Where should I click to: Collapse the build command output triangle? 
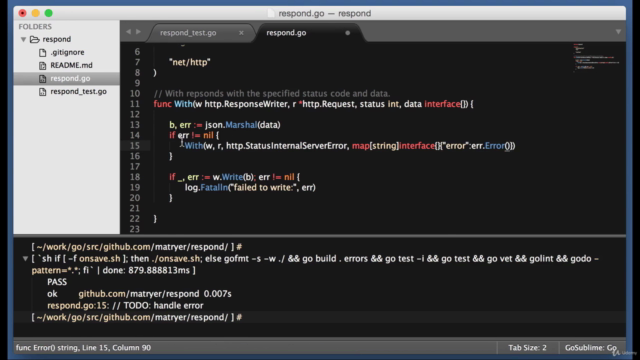click(x=25, y=258)
